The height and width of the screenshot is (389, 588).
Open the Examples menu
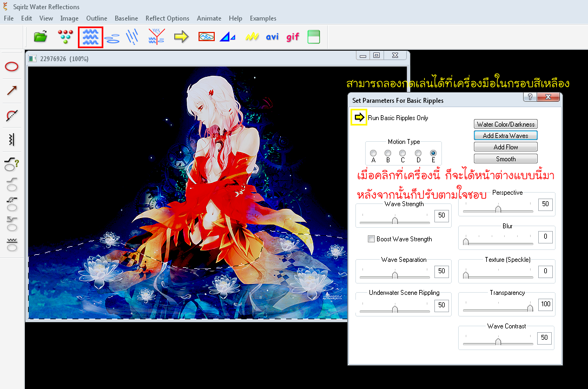[263, 18]
